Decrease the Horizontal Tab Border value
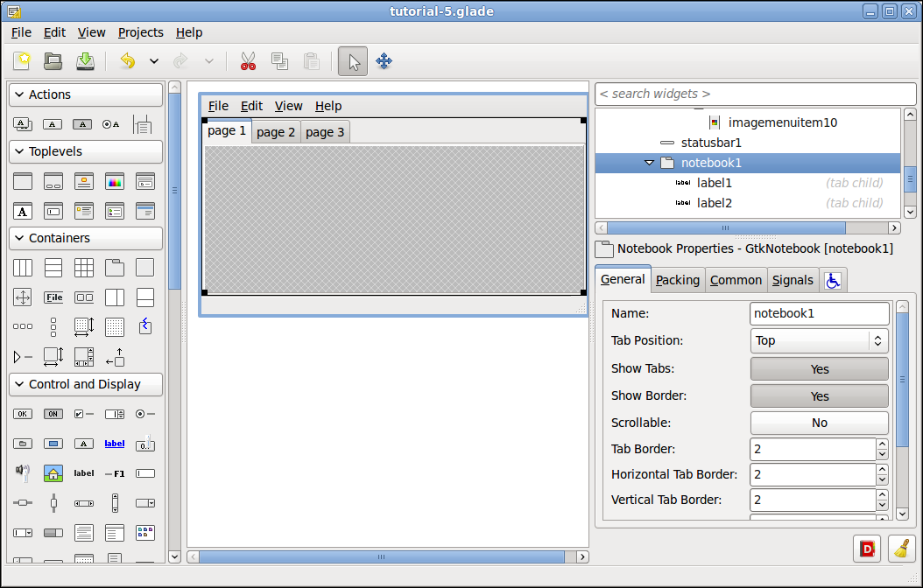Screen dimensions: 923x588 [x=882, y=479]
